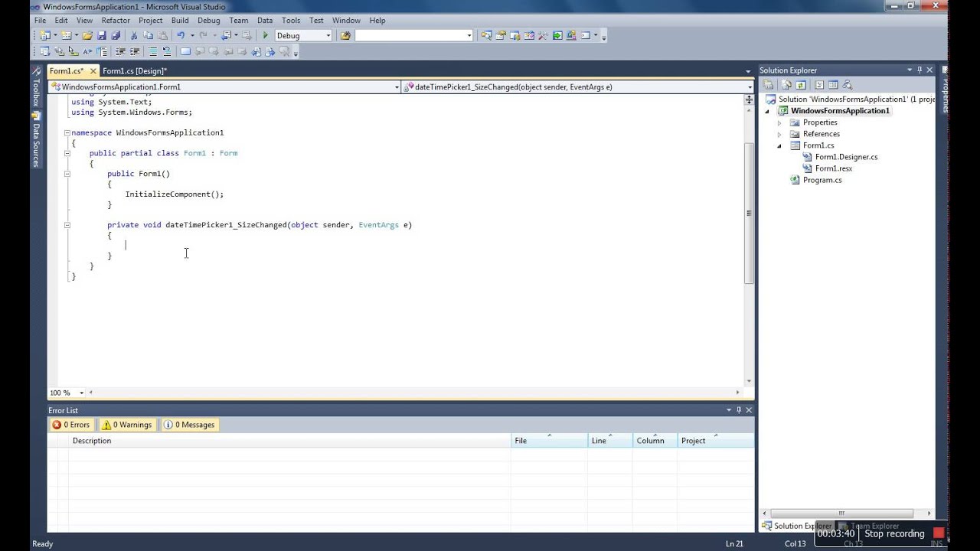
Task: Click the View Class Diagram icon
Action: coord(848,85)
